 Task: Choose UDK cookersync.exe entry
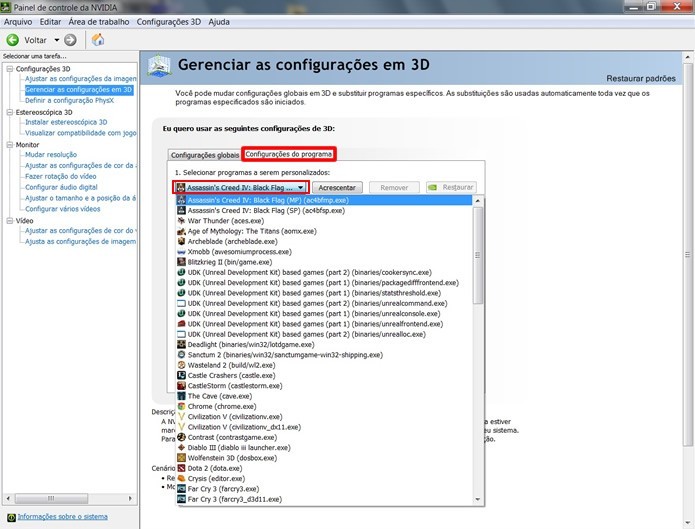click(x=324, y=272)
